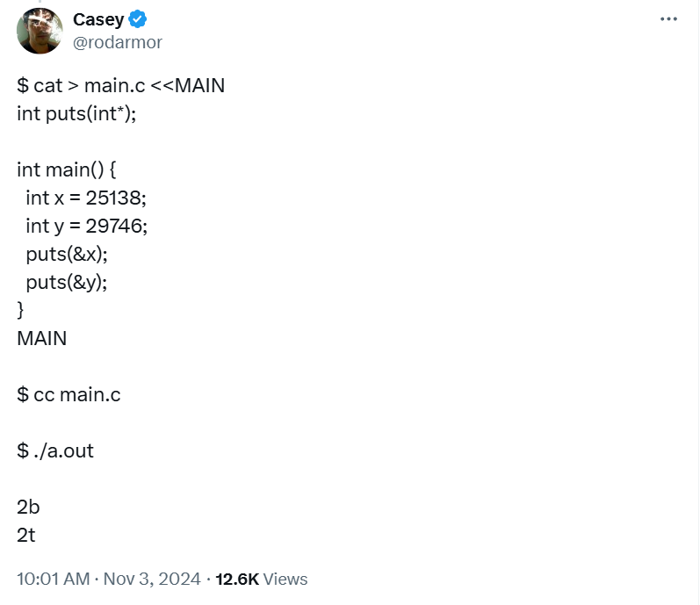Click the 'int puts(int*);' declaration line
The height and width of the screenshot is (605, 700).
(x=76, y=113)
